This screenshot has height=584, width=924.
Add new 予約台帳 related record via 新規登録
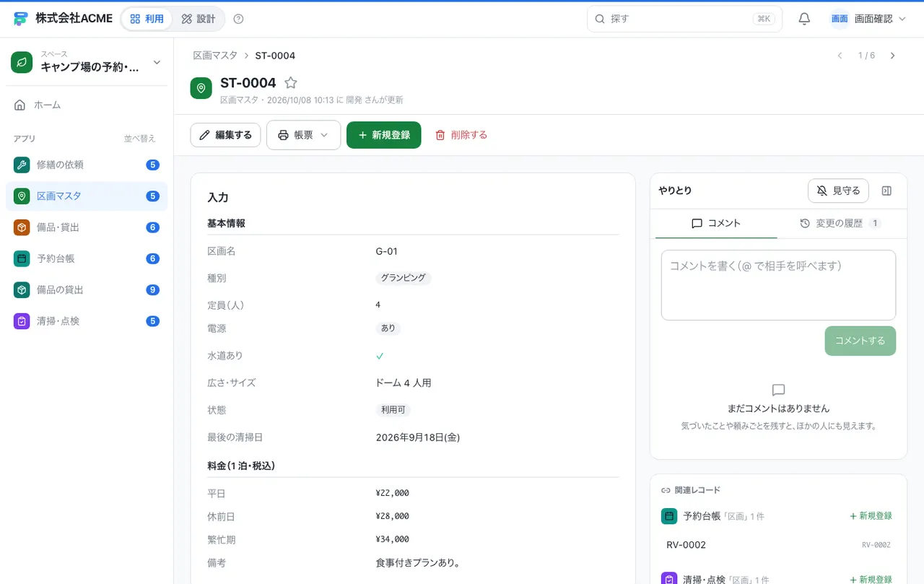point(871,516)
